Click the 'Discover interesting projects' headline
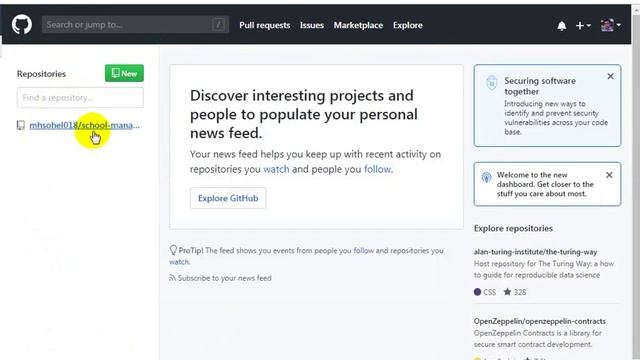The width and height of the screenshot is (640, 360). [304, 114]
